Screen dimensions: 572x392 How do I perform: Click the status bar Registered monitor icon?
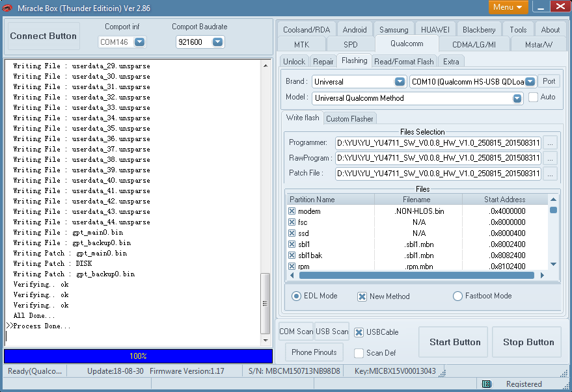point(486,384)
